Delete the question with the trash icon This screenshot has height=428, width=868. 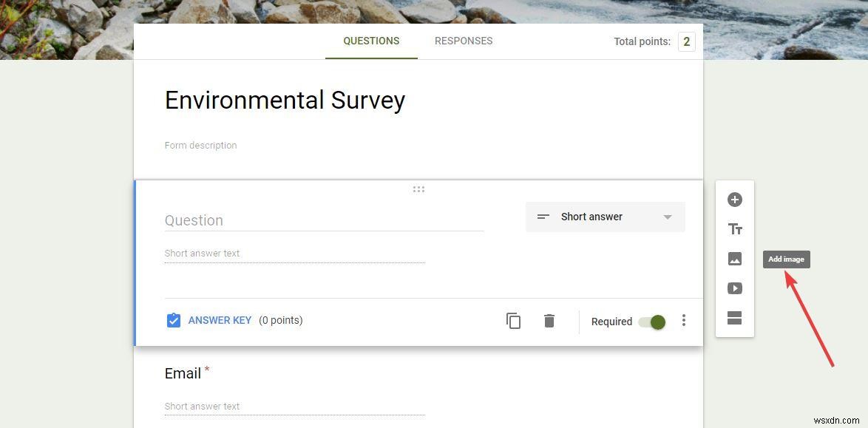549,321
